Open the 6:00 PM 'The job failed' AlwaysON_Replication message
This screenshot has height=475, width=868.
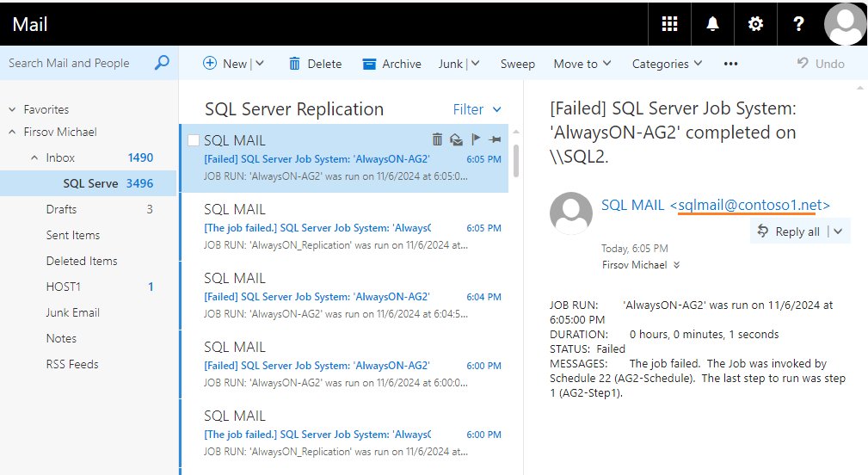click(344, 434)
